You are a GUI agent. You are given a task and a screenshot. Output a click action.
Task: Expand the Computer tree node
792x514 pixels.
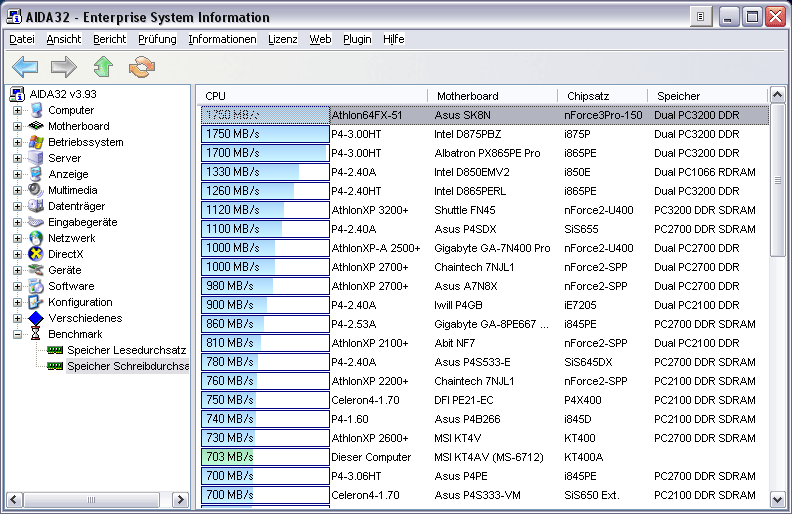pyautogui.click(x=17, y=110)
